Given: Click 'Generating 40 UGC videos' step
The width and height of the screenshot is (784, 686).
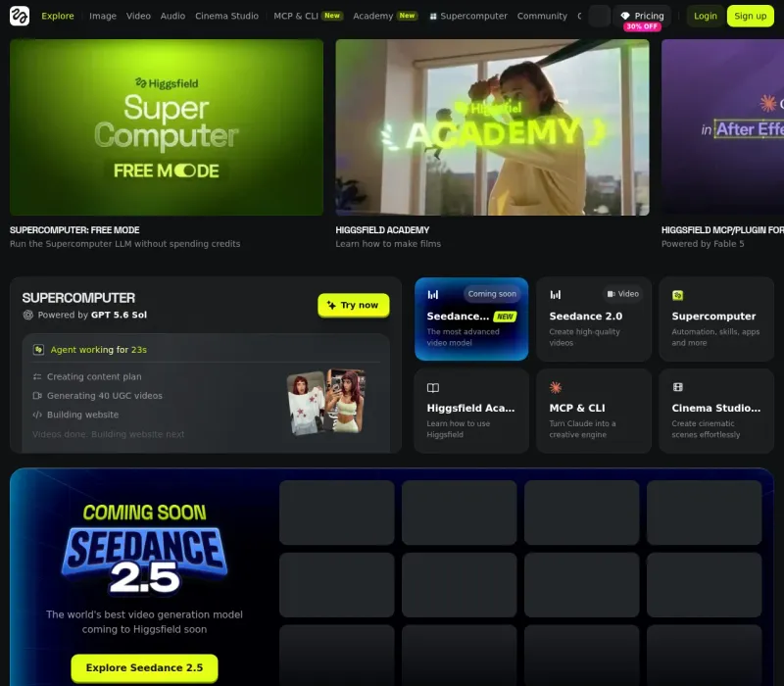Looking at the screenshot, I should tap(105, 396).
